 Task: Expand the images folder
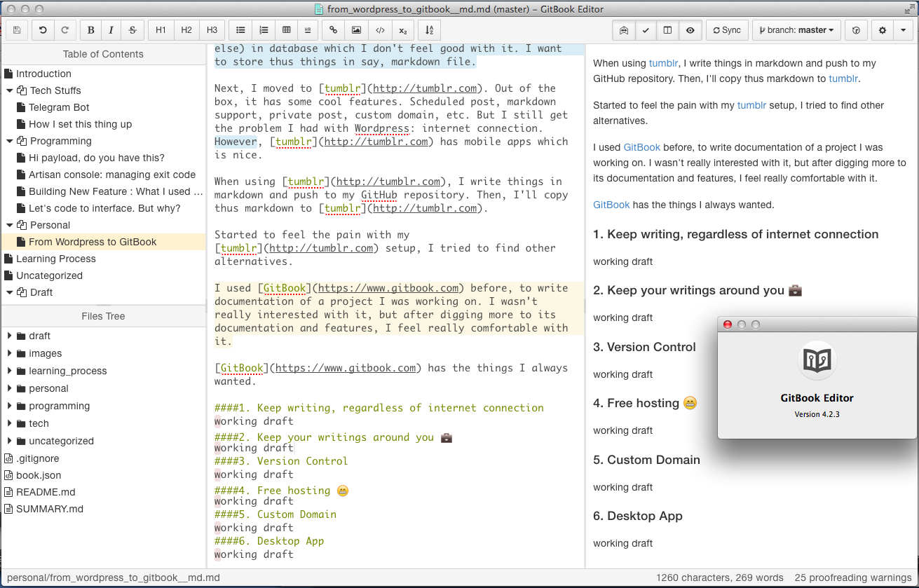pyautogui.click(x=9, y=353)
